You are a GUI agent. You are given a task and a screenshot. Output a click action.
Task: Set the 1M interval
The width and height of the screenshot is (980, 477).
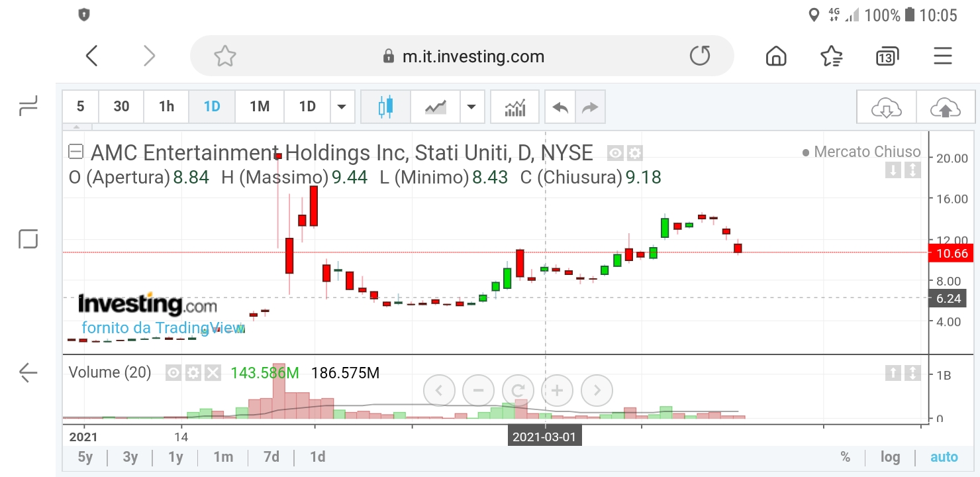[x=260, y=107]
